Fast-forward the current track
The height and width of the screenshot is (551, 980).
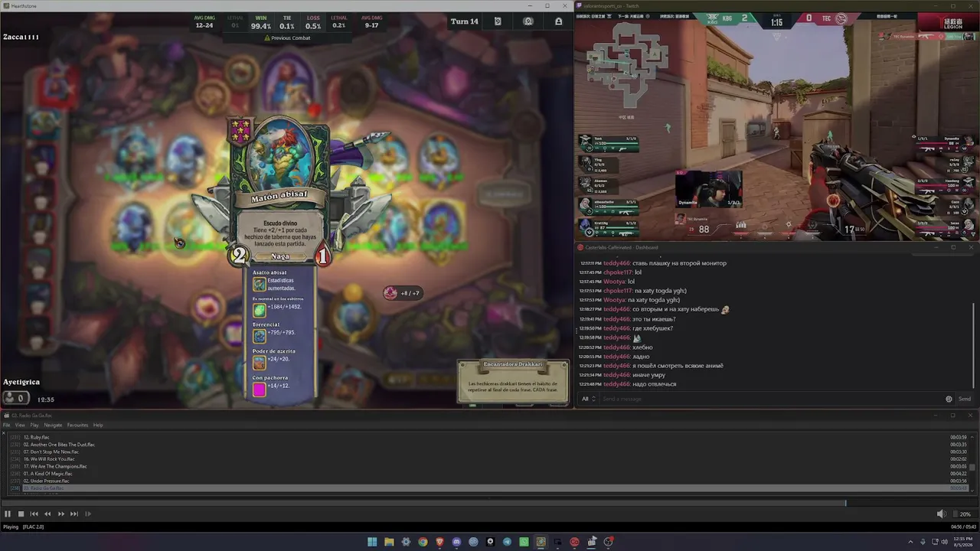[x=61, y=514]
